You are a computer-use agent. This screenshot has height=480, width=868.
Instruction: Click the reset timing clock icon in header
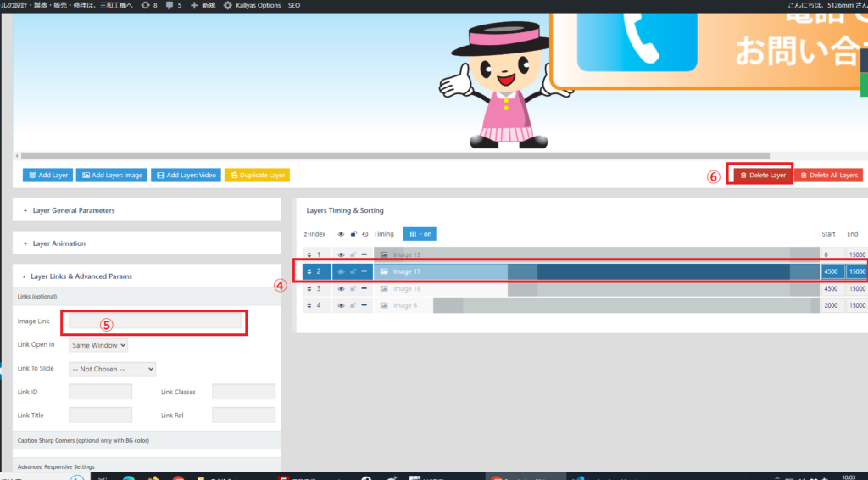[364, 234]
